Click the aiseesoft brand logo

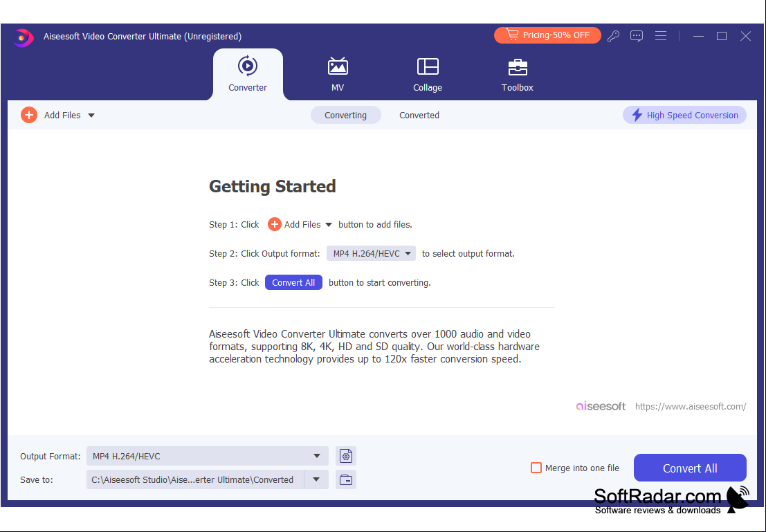(601, 406)
